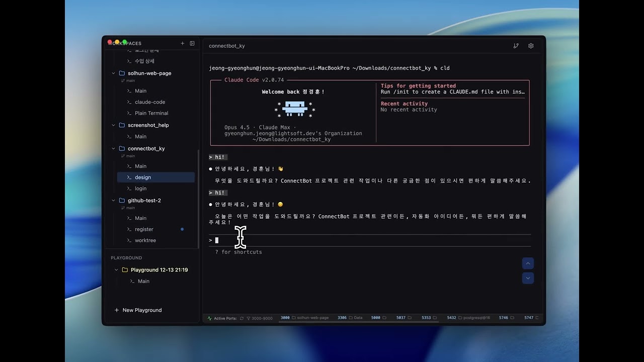This screenshot has width=644, height=362.
Task: Open the settings gear icon
Action: (531, 46)
